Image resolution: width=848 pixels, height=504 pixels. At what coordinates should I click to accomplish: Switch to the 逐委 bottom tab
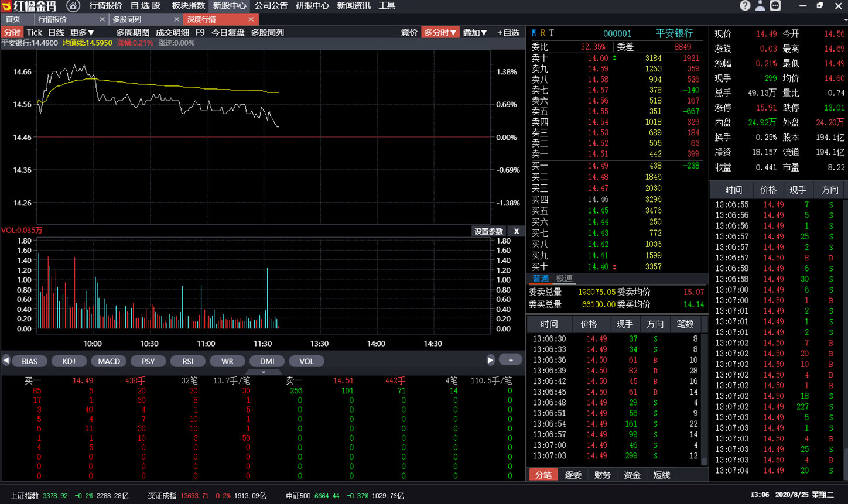tap(573, 475)
